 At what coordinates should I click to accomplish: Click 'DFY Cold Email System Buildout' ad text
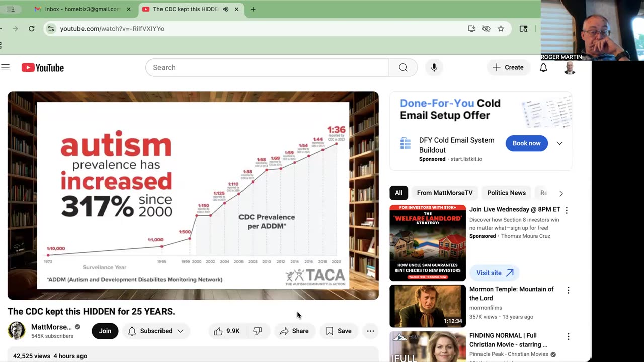457,145
